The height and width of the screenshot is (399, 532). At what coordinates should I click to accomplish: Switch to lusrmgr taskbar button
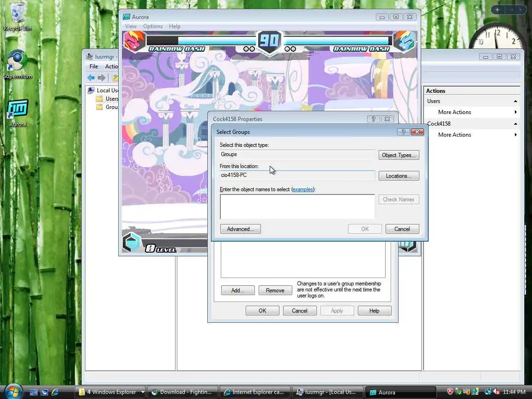tap(327, 392)
